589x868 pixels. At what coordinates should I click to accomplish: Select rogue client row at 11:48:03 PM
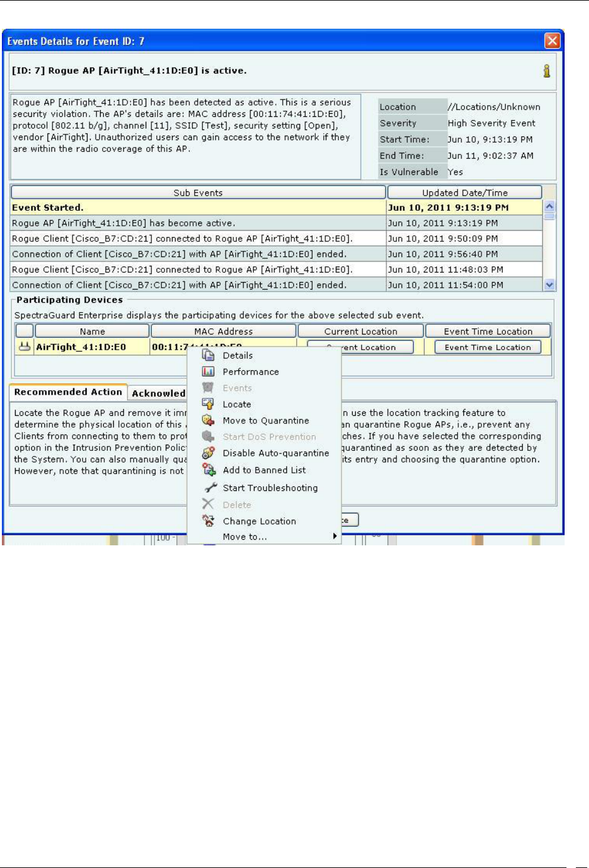(276, 270)
